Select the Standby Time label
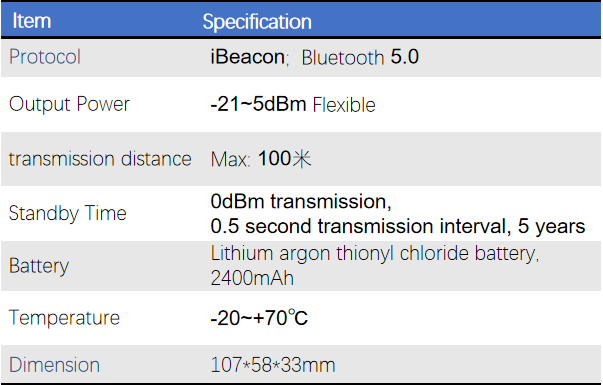Image resolution: width=603 pixels, height=385 pixels. (x=68, y=213)
